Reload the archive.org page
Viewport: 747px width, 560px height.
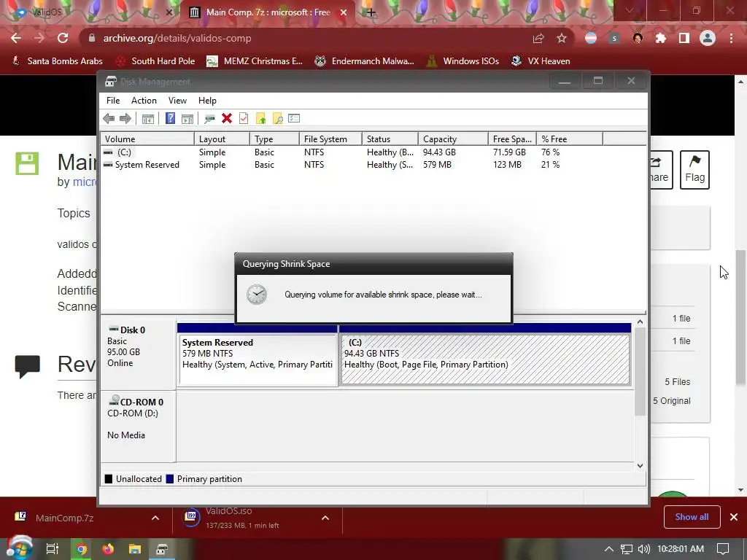tap(63, 38)
